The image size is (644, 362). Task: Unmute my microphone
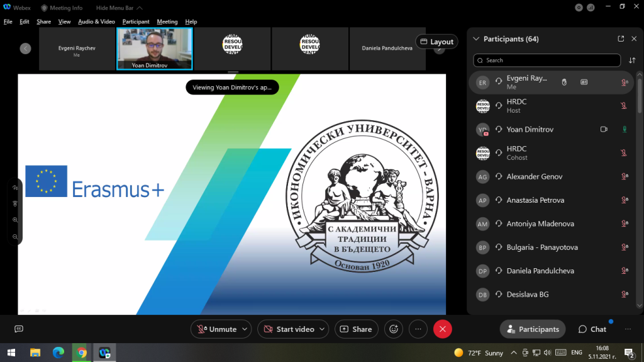[217, 329]
